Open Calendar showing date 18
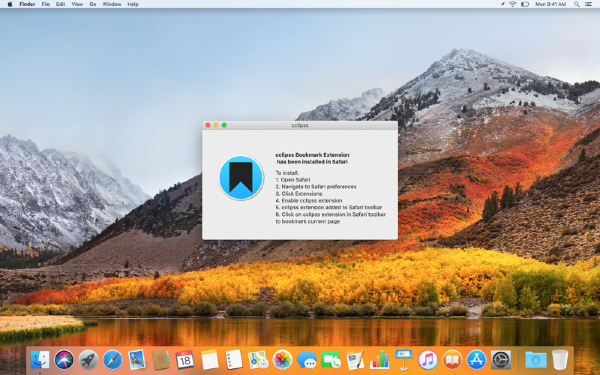600x375 pixels. tap(185, 360)
